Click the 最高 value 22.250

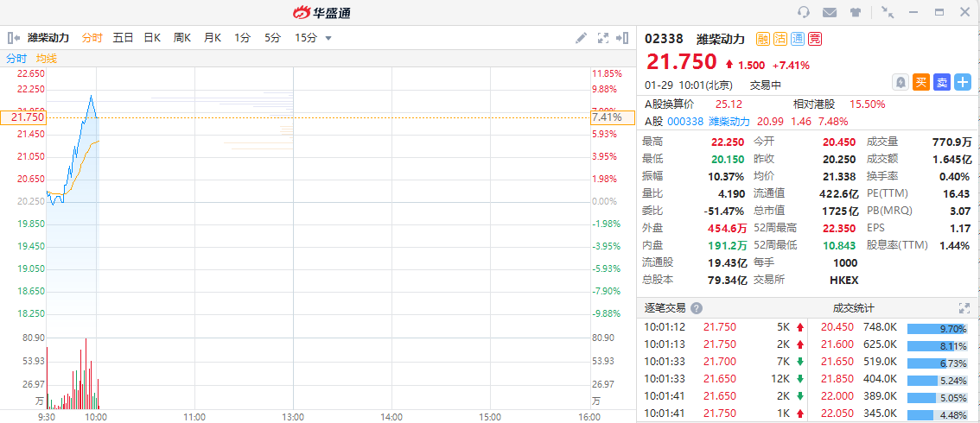coord(728,142)
